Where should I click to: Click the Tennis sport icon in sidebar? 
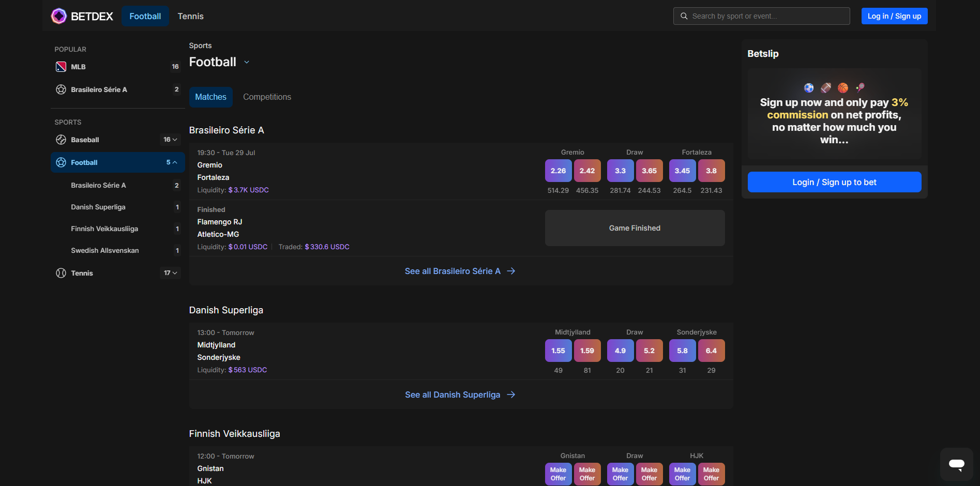(x=61, y=273)
